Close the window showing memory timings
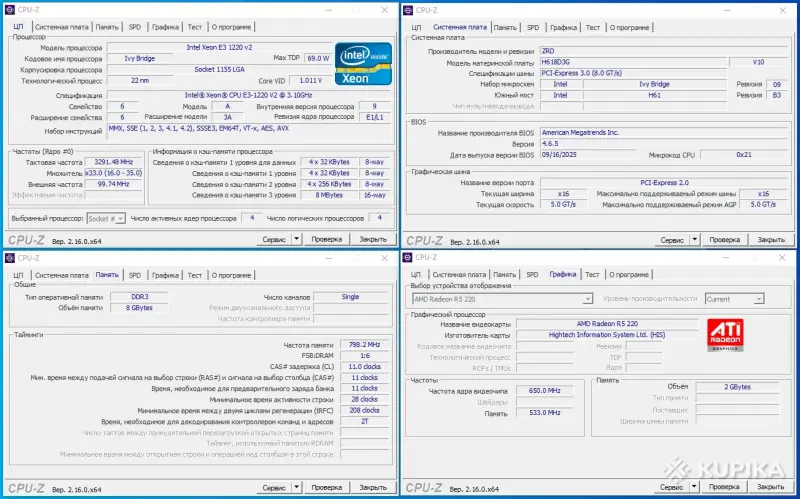Viewport: 800px width, 499px height. tap(385, 258)
